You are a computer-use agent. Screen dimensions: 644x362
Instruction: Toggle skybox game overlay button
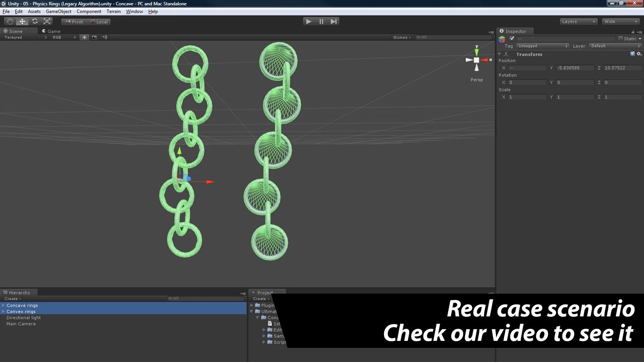[x=94, y=37]
